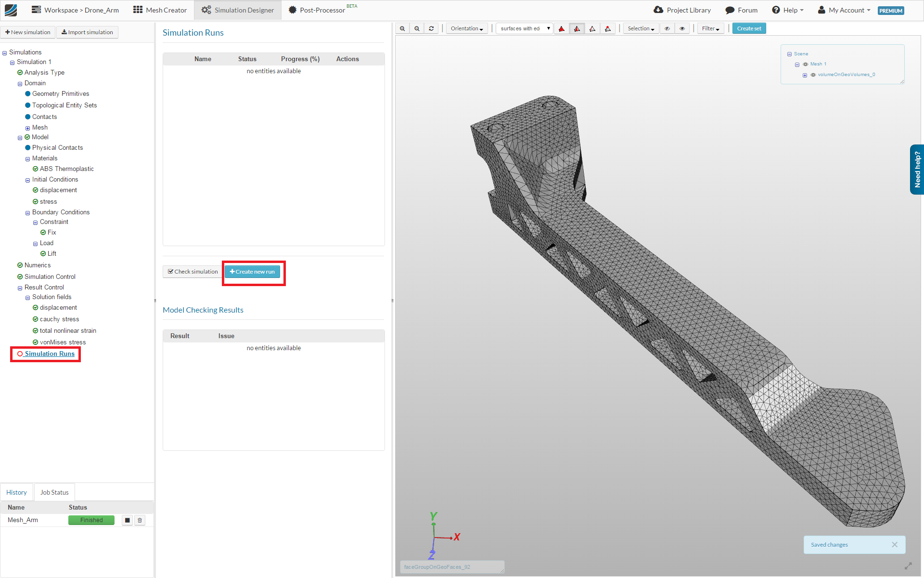Select the volume picking pyramid icon
The height and width of the screenshot is (578, 924).
562,28
